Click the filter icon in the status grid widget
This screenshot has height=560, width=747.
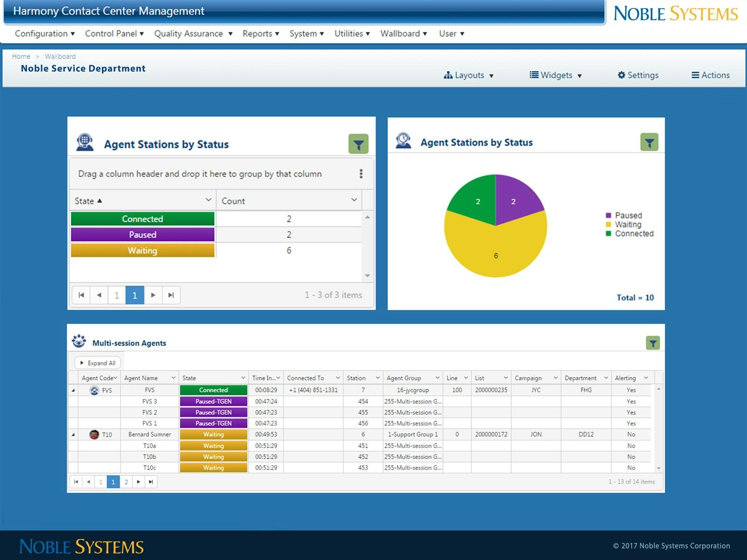pos(358,144)
